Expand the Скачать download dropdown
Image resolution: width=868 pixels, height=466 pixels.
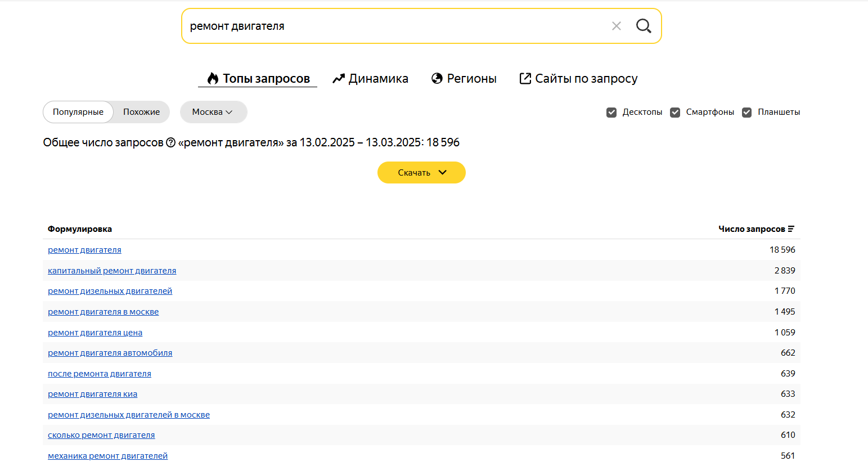point(421,173)
